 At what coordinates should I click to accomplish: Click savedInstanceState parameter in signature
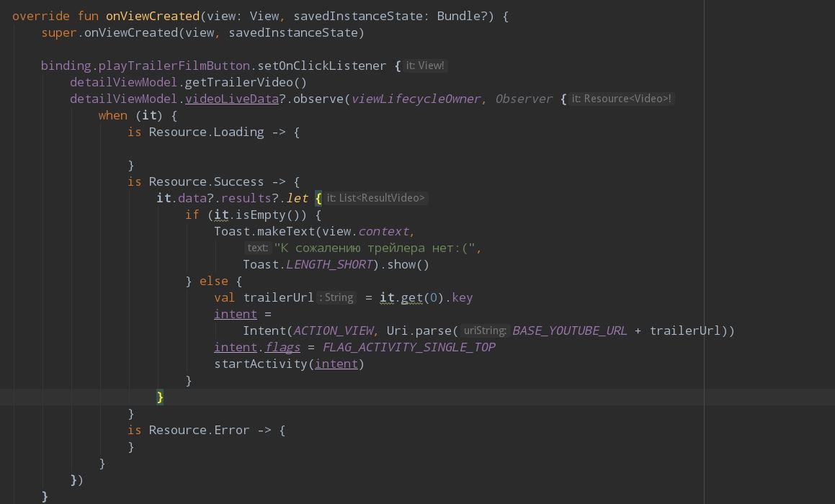click(358, 16)
